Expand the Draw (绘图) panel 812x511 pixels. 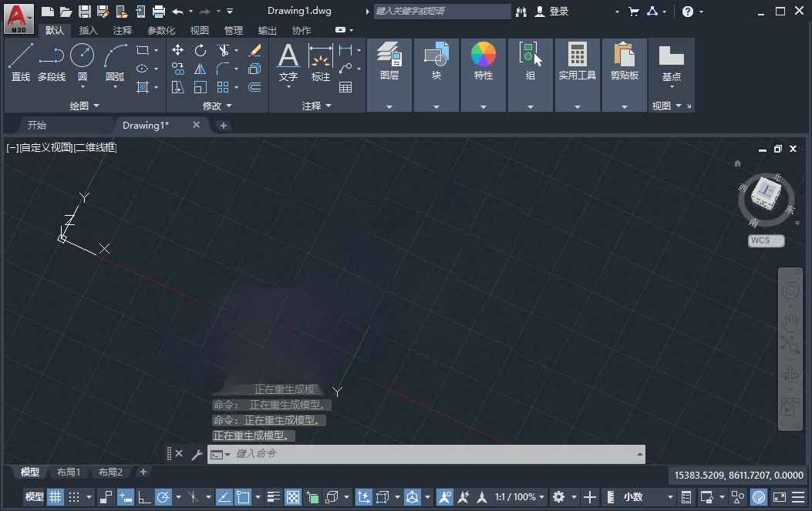click(x=84, y=106)
